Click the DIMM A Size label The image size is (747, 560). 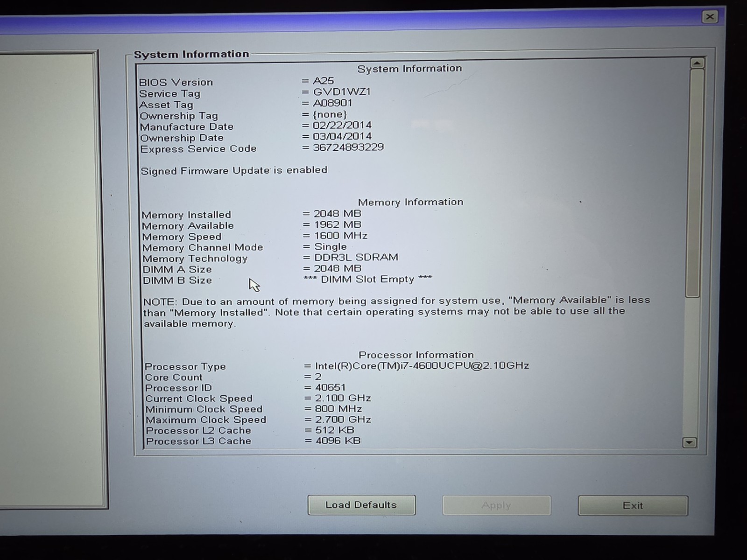pyautogui.click(x=177, y=269)
